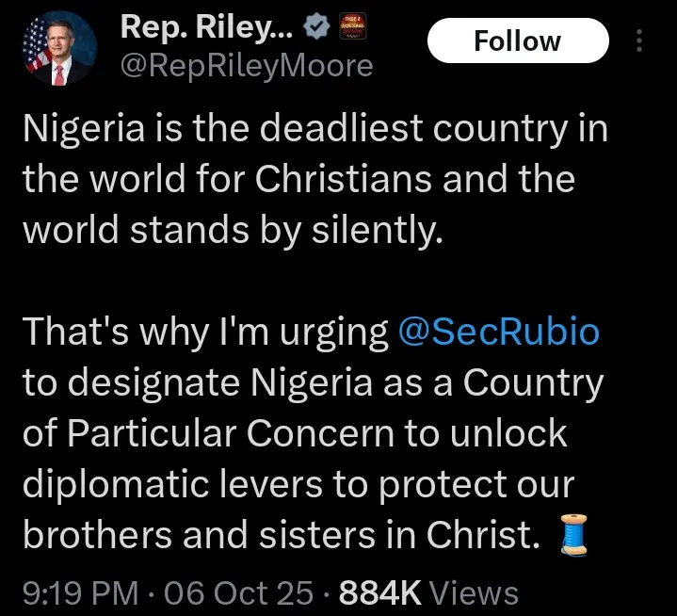Click the line "Nigeria is the deadliest country in"
The image size is (677, 616).
315,129
